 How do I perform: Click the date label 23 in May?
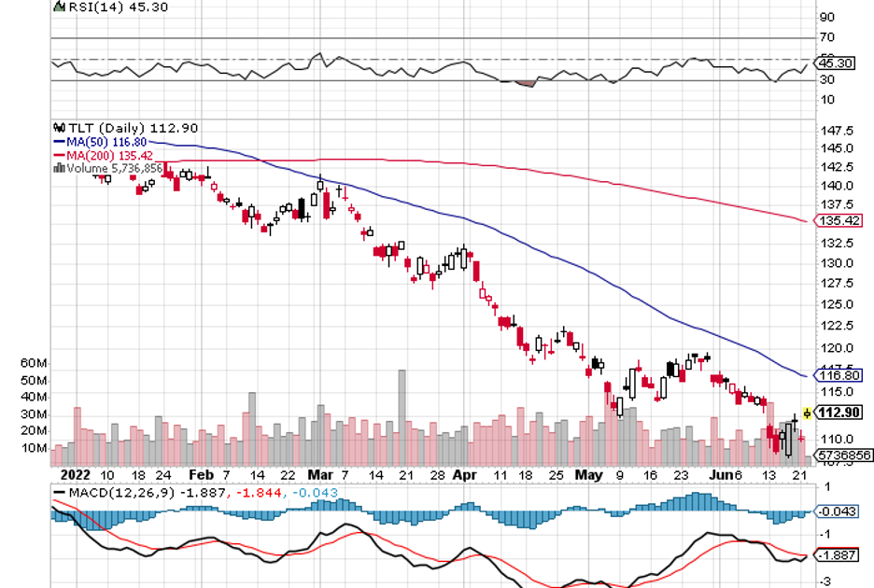[x=681, y=475]
